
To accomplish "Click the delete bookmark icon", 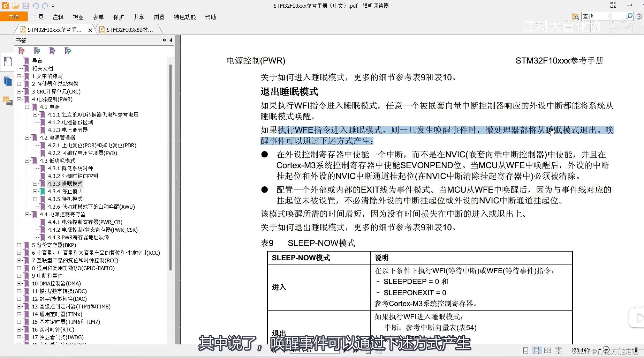I will [22, 51].
